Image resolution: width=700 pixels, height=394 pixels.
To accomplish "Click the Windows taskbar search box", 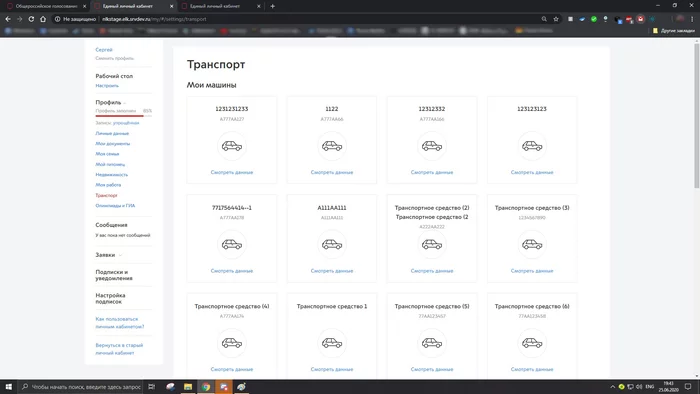I will tap(81, 387).
